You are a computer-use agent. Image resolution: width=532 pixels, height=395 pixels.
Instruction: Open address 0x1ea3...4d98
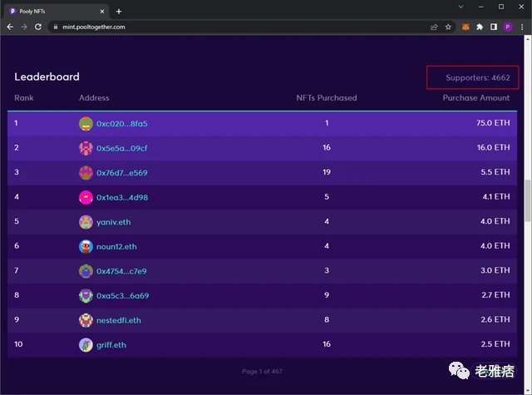[122, 197]
